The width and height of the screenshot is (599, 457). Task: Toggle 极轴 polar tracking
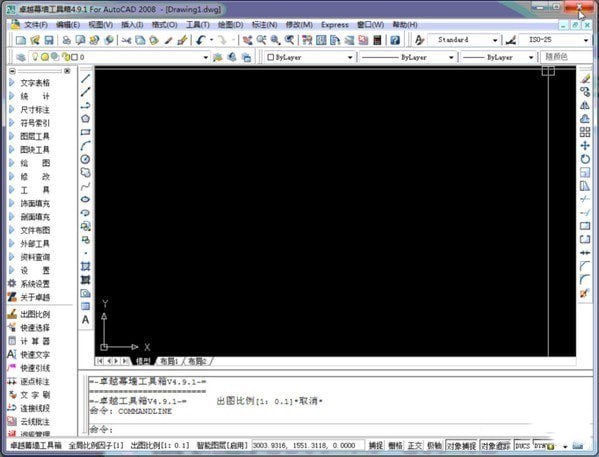pos(434,446)
